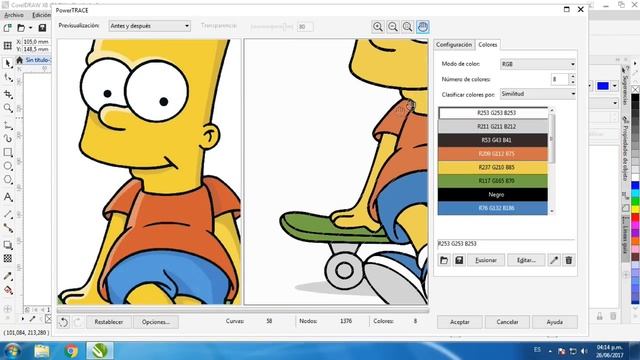Switch to the Configuración tab

click(x=454, y=44)
